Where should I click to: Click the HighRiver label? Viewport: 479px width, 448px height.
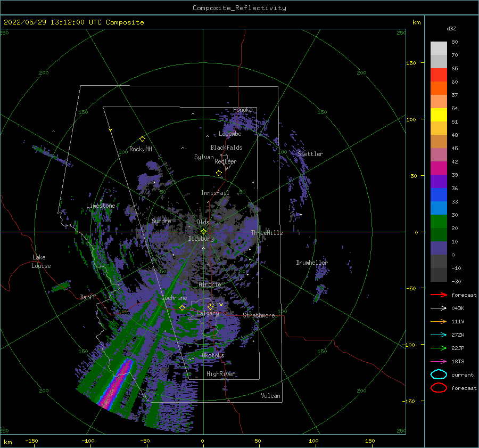click(x=221, y=374)
